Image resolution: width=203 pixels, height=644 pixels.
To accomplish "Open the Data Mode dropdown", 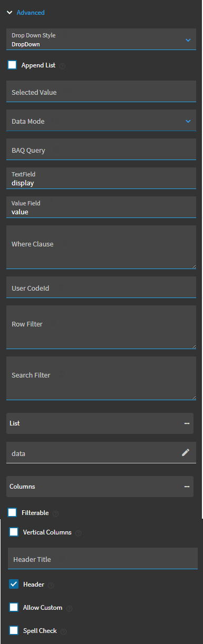I will click(x=101, y=121).
